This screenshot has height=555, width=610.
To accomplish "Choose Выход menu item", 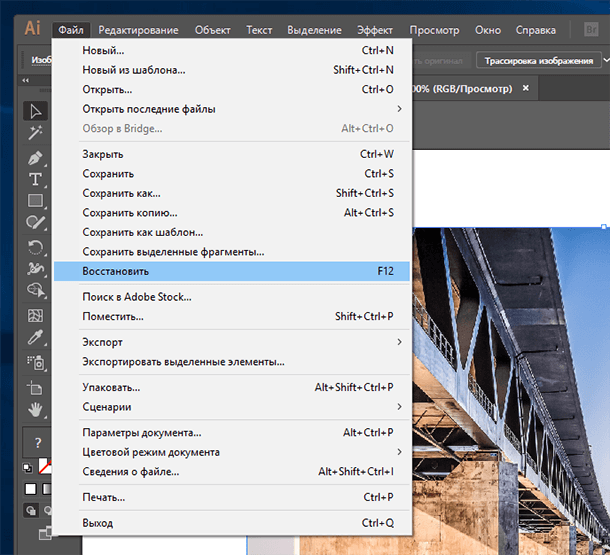I will coord(232,523).
